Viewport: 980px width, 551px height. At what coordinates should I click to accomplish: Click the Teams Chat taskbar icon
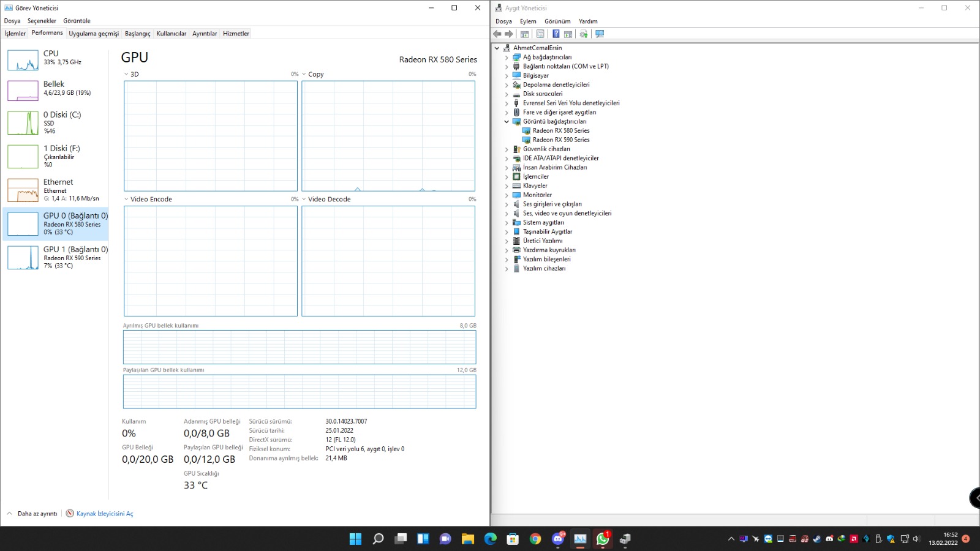pyautogui.click(x=445, y=539)
